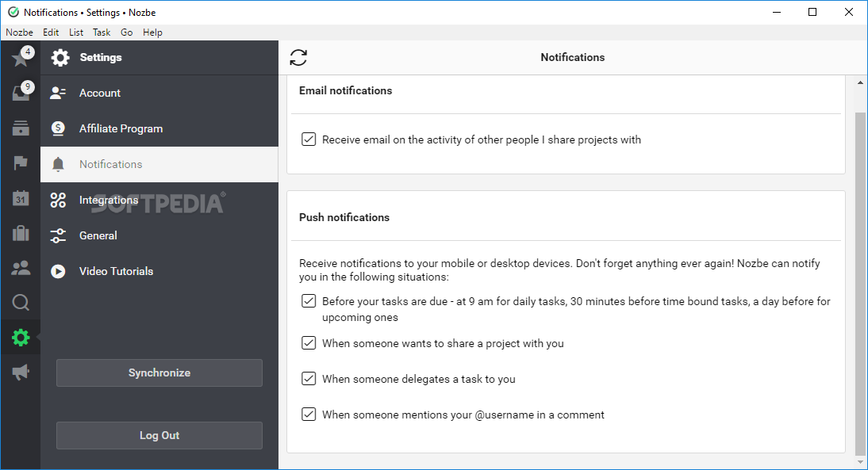Click the Settings header gear icon
Screen dimensions: 868x470
pyautogui.click(x=60, y=58)
